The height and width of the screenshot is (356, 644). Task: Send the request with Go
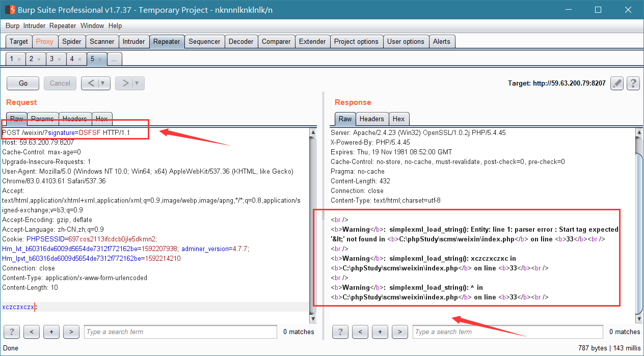tap(23, 83)
